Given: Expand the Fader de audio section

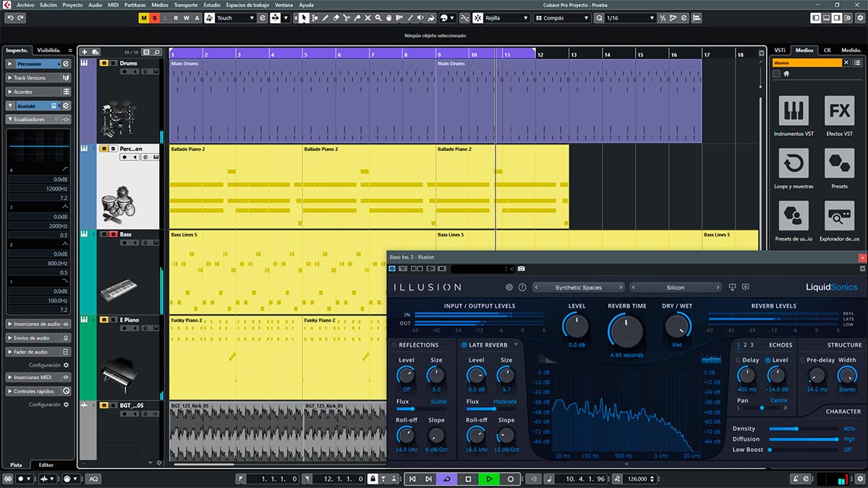Looking at the screenshot, I should (38, 351).
